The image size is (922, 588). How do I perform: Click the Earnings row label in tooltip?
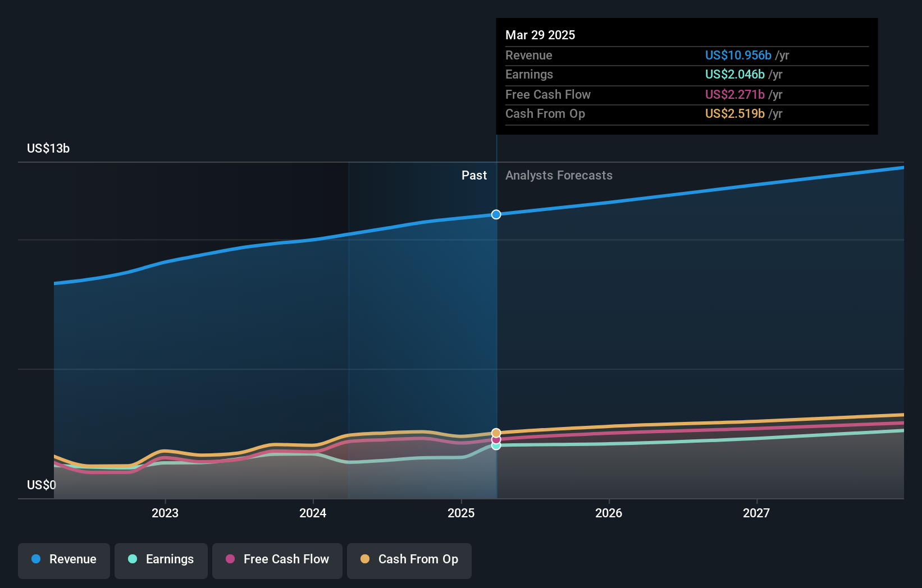tap(529, 74)
